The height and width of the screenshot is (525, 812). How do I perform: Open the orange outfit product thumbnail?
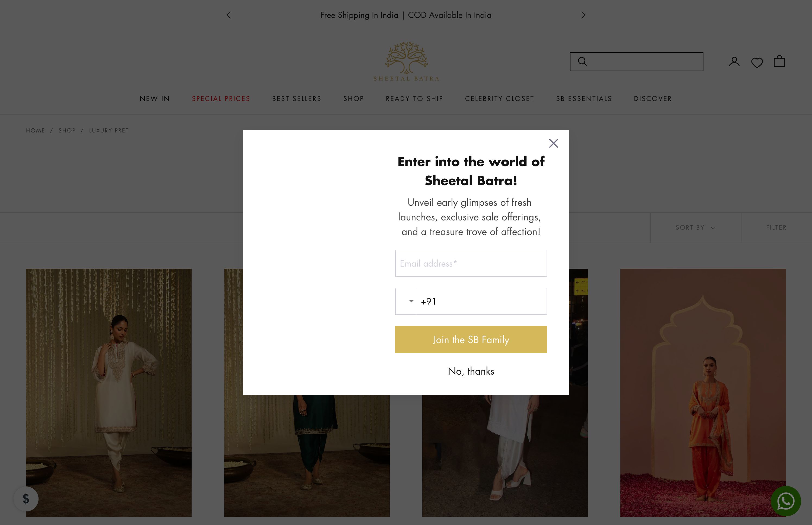coord(703,392)
